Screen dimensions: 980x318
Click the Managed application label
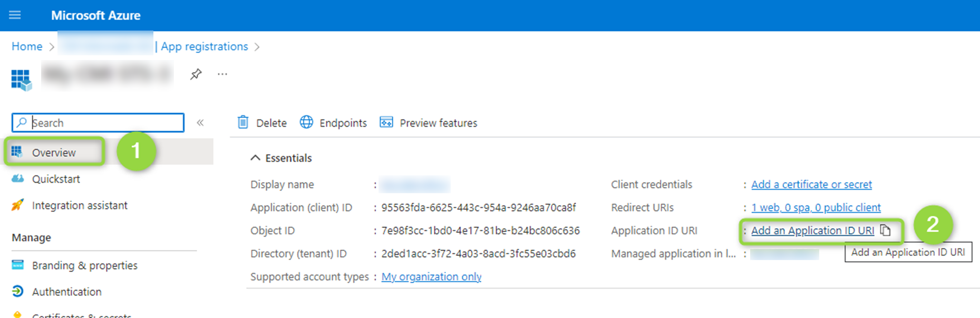[673, 254]
